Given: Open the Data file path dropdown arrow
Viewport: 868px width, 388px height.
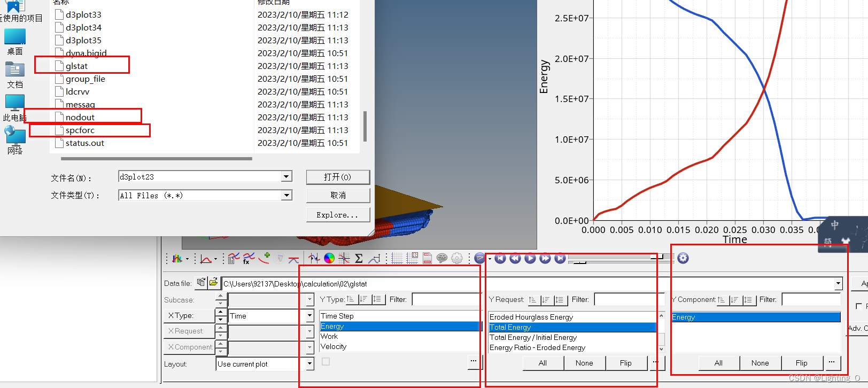Looking at the screenshot, I should click(x=838, y=284).
